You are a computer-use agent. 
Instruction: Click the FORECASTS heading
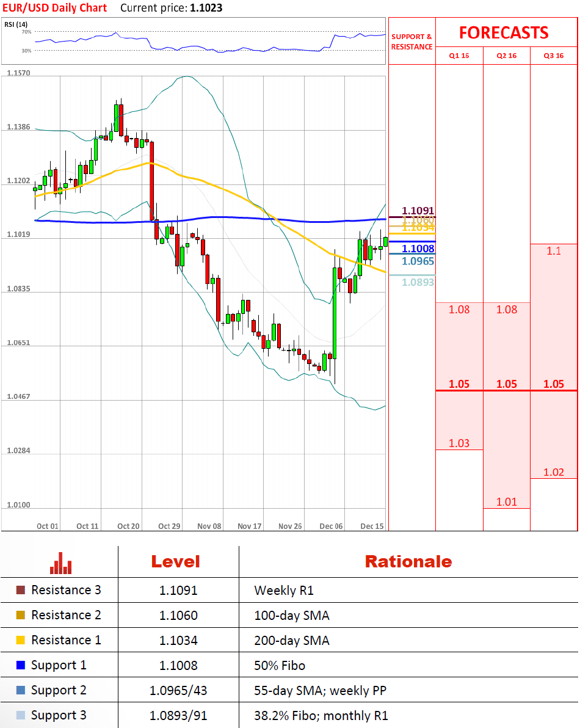point(504,32)
